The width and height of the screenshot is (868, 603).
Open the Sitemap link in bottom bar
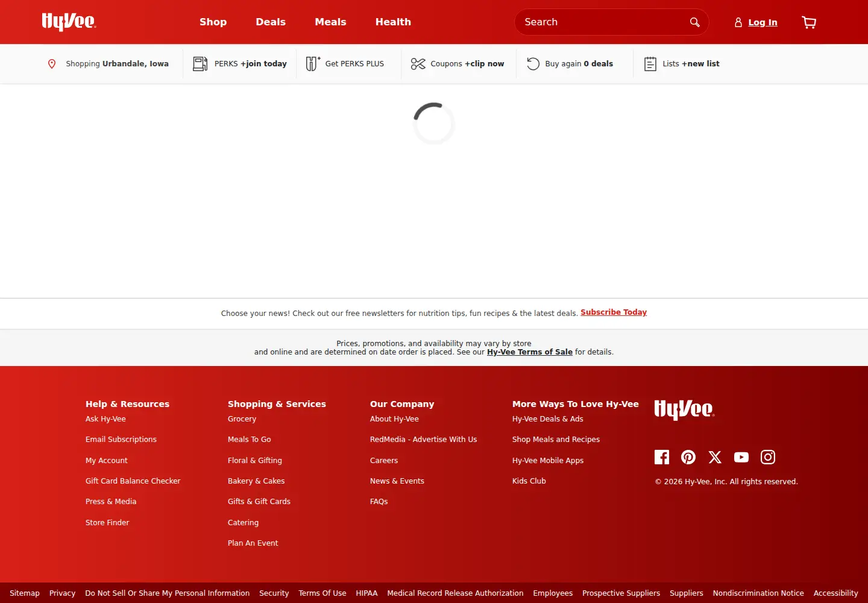click(25, 593)
